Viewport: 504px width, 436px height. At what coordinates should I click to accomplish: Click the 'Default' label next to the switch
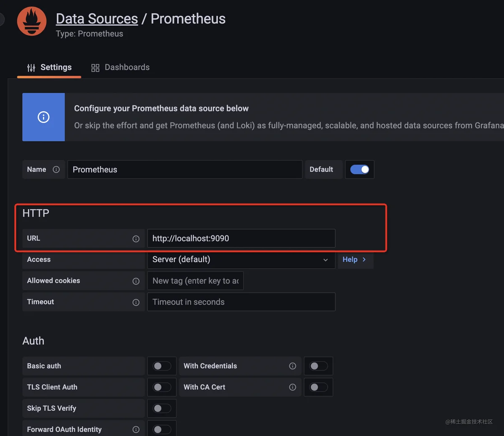click(x=321, y=170)
